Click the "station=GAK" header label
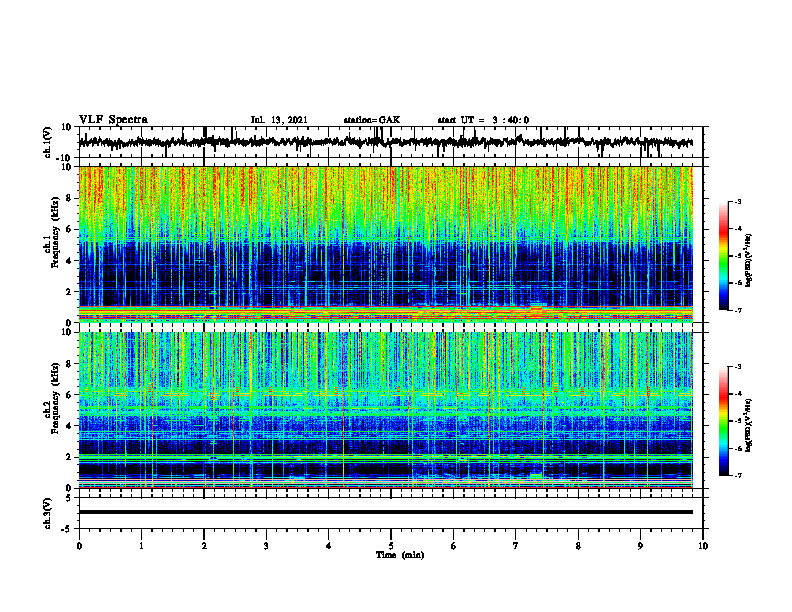Viewport: 792px width, 612px height. (372, 120)
